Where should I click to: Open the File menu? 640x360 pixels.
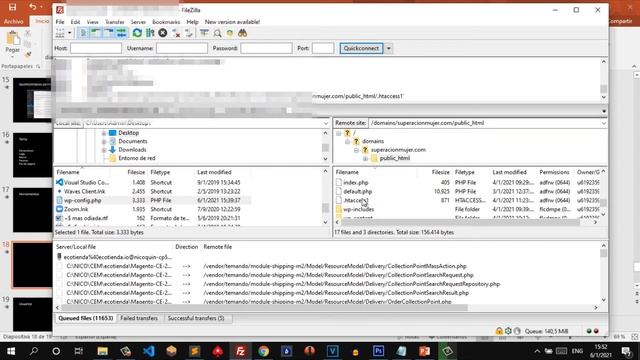click(x=60, y=22)
